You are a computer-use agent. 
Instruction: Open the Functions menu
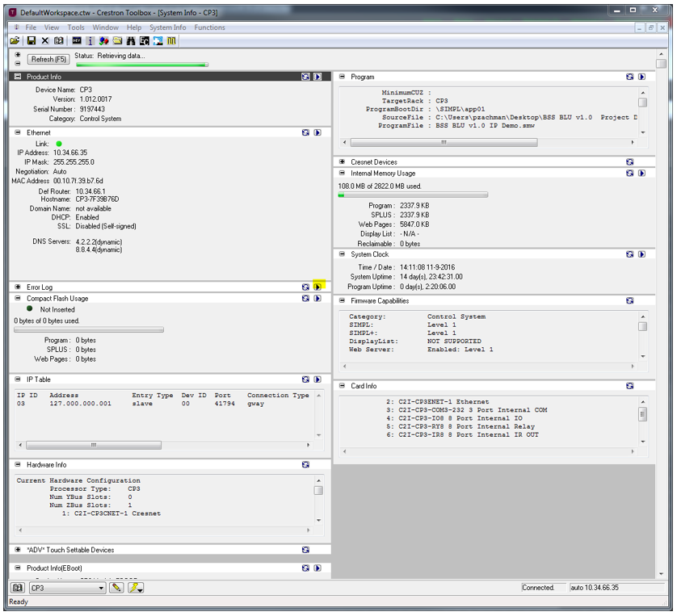(209, 27)
